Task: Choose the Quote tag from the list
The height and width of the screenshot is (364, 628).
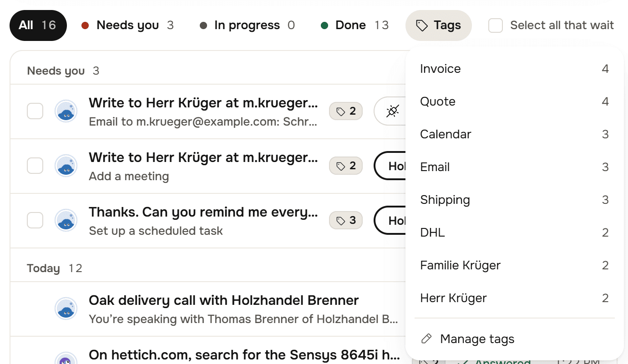Action: 514,101
